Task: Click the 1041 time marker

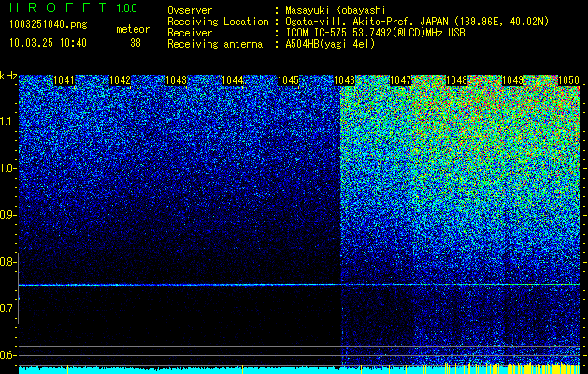Action: click(x=65, y=80)
